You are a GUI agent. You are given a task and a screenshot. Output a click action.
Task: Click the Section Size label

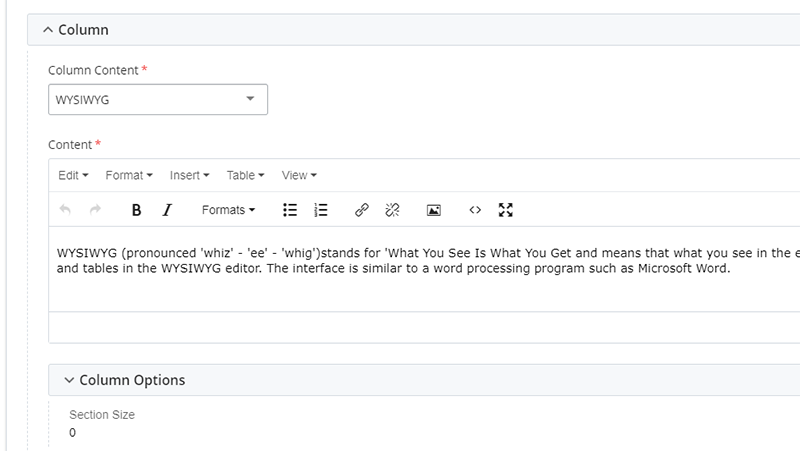pyautogui.click(x=102, y=415)
